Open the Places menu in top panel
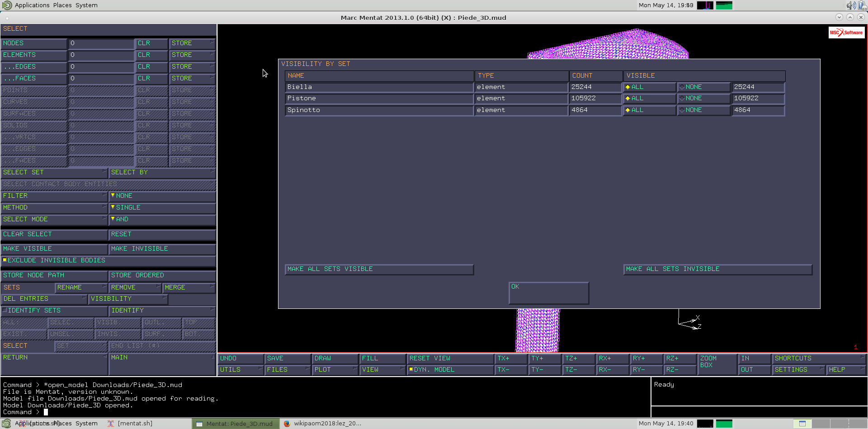This screenshot has height=429, width=868. (x=62, y=5)
